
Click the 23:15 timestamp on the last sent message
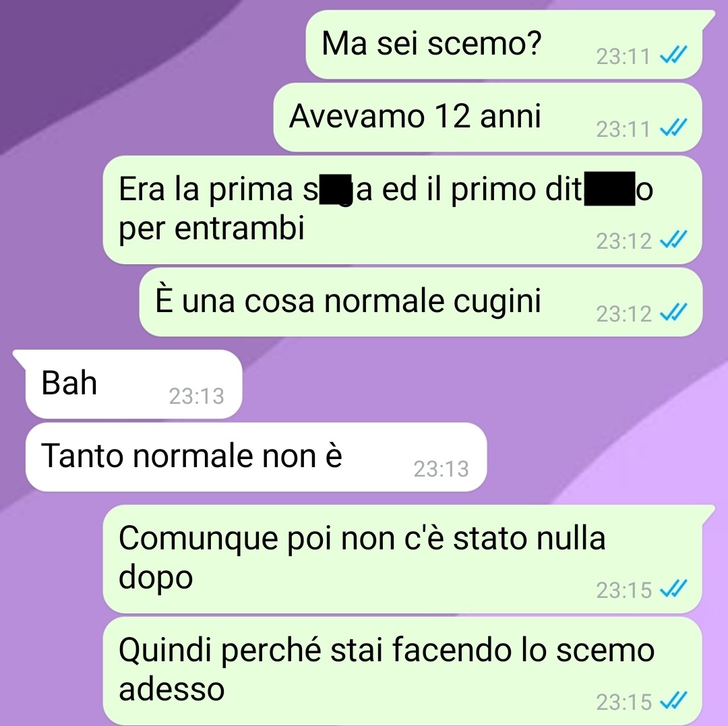624,702
